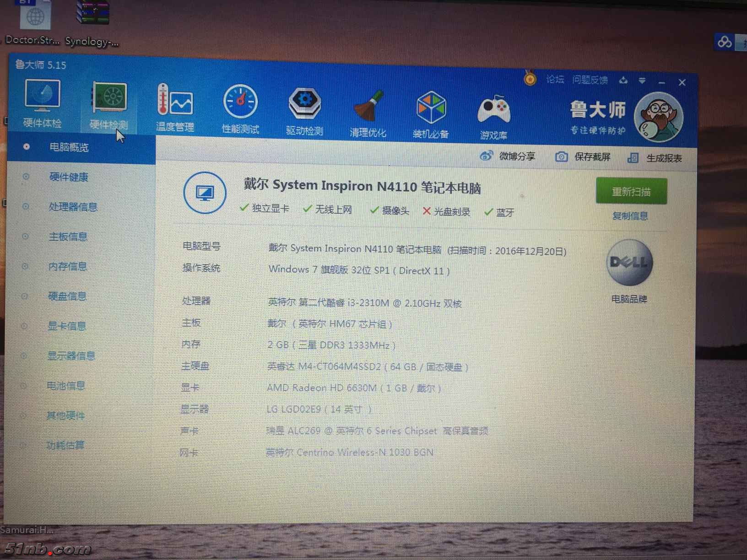Open the 硬件体检 hardware checkup section
747x560 pixels.
click(x=42, y=103)
